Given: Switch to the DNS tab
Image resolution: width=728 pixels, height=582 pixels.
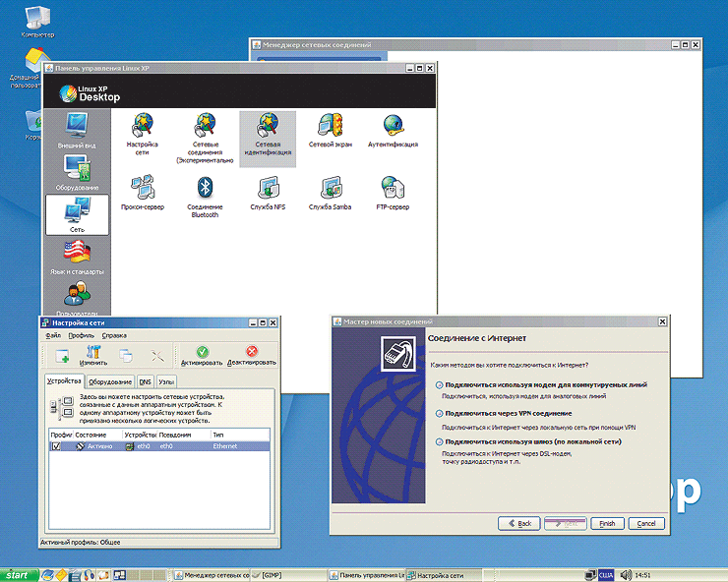Looking at the screenshot, I should click(145, 381).
